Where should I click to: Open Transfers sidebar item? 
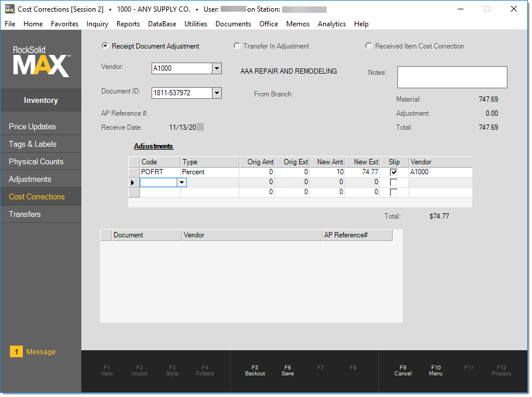click(41, 214)
